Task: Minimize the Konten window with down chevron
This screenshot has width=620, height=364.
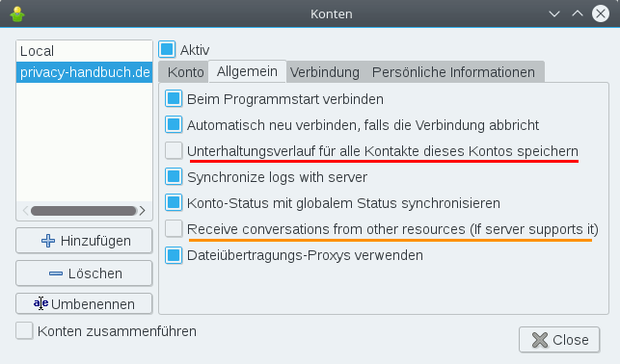Action: coord(554,14)
